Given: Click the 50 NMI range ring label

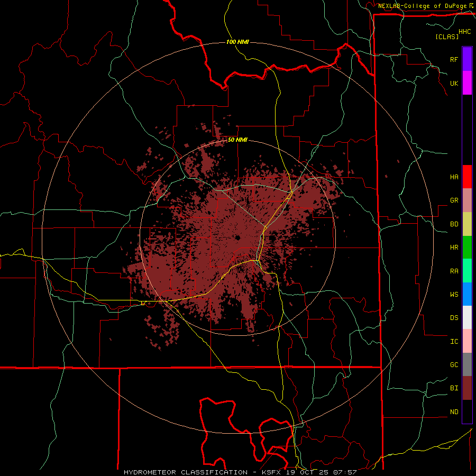Looking at the screenshot, I should click(237, 140).
